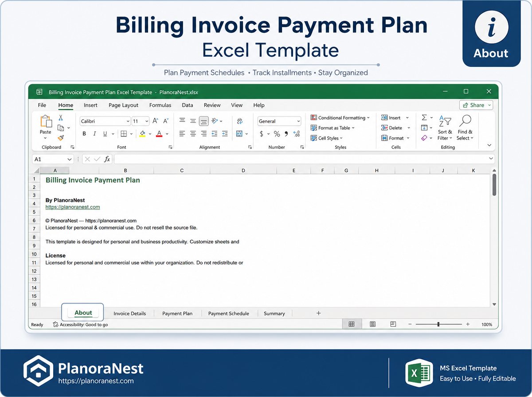Select Top Align
This screenshot has height=397, width=532.
(182, 121)
